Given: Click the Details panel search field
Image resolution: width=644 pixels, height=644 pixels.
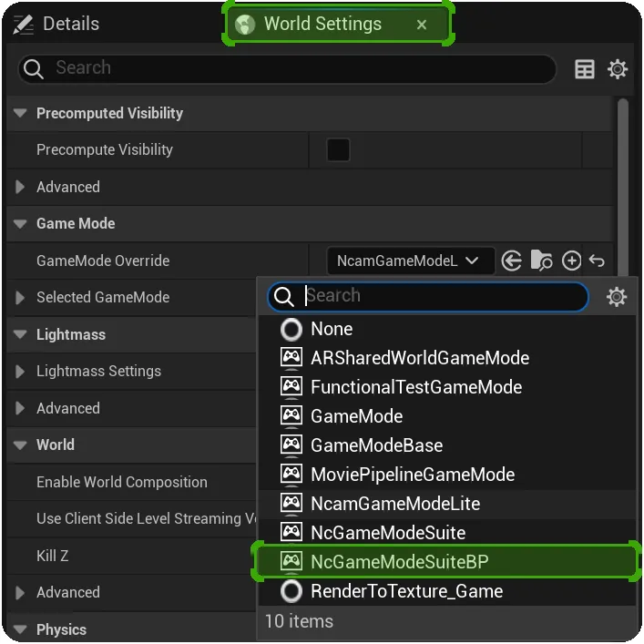Looking at the screenshot, I should 287,68.
